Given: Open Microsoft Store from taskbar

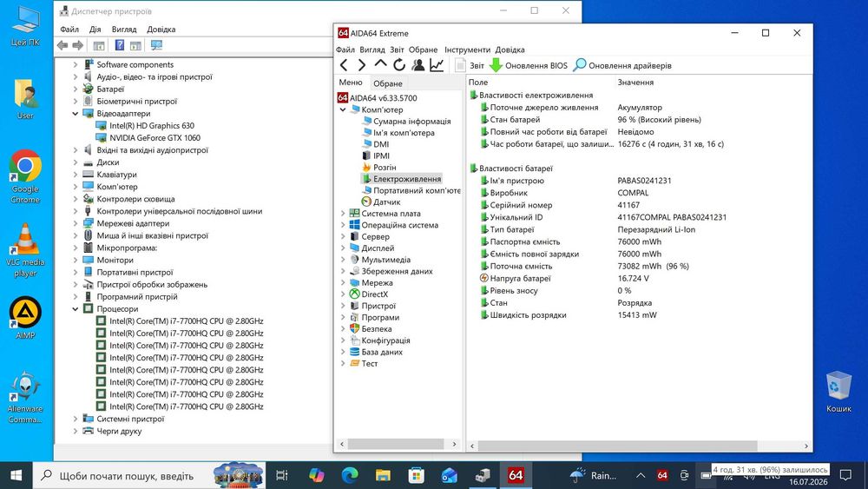Looking at the screenshot, I should pyautogui.click(x=416, y=475).
